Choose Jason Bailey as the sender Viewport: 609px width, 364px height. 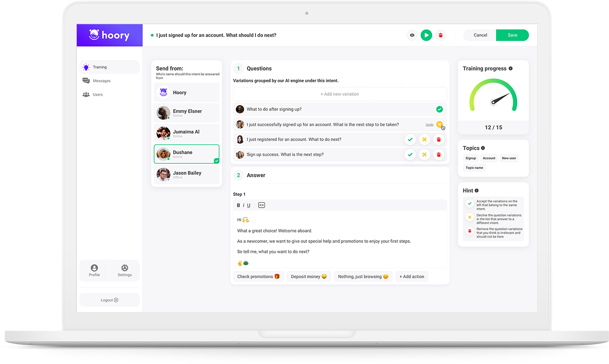click(187, 174)
